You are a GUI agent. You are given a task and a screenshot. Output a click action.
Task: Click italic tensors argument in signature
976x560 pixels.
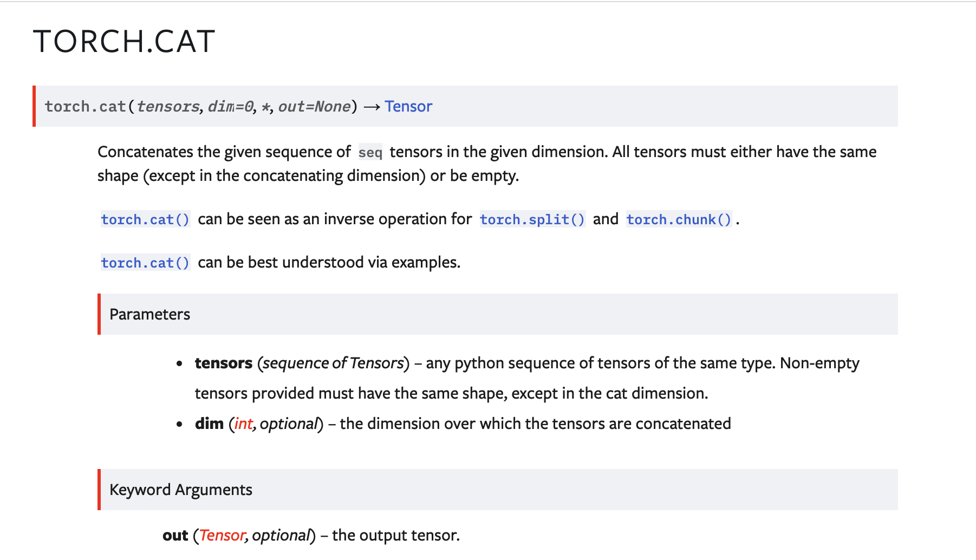click(168, 106)
